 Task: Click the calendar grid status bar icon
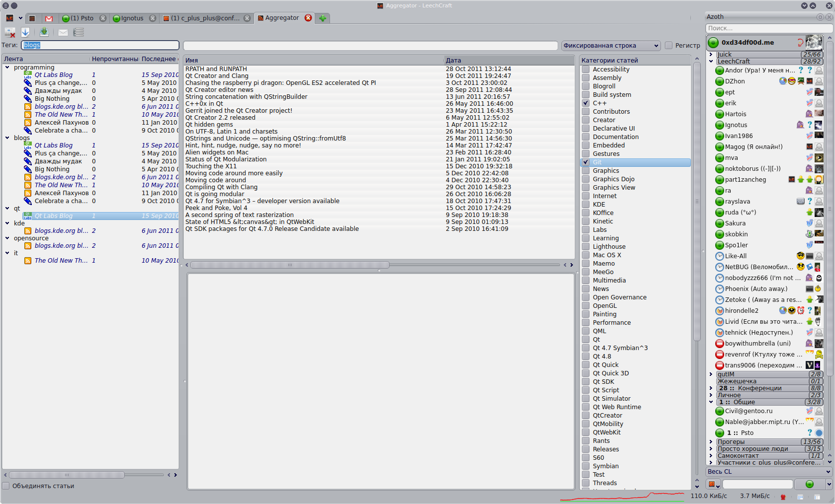[x=800, y=497]
